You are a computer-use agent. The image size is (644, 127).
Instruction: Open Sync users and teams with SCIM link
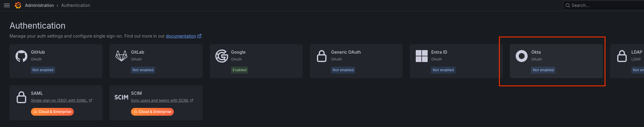[x=160, y=100]
